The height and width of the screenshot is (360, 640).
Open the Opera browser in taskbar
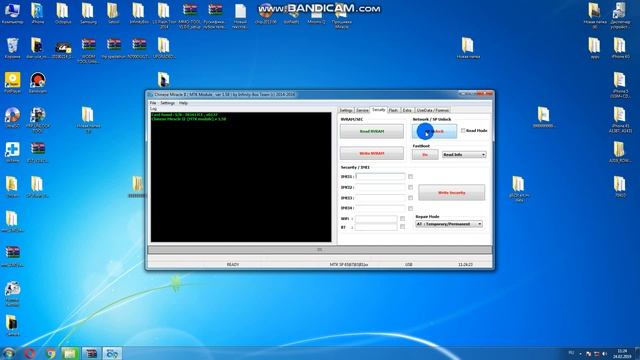(x=29, y=353)
